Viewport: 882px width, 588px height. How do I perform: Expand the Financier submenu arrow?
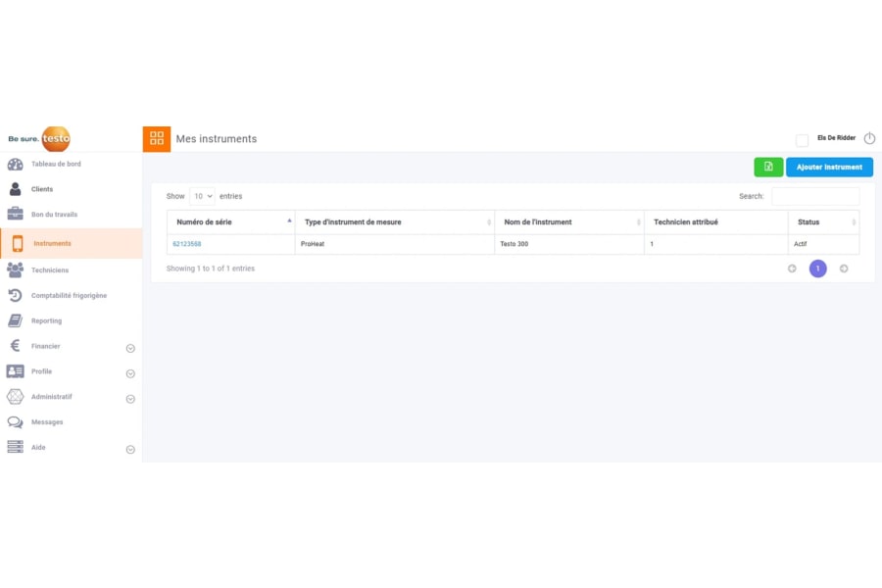[x=130, y=348]
